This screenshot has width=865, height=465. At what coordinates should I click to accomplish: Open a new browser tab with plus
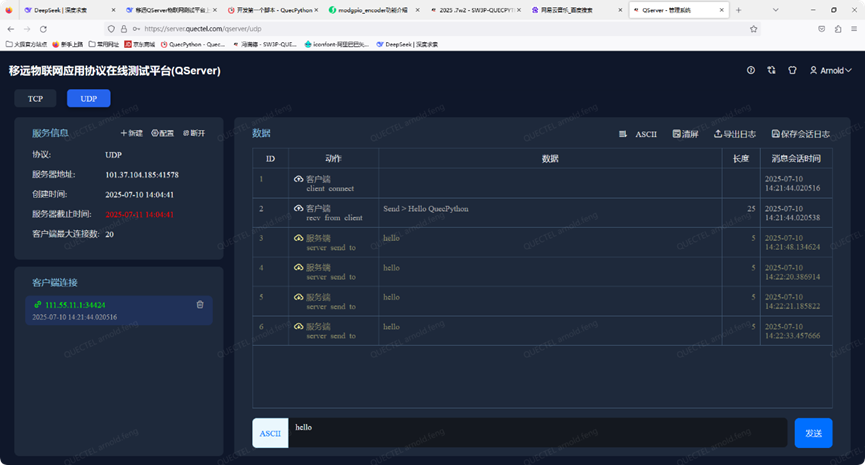739,10
